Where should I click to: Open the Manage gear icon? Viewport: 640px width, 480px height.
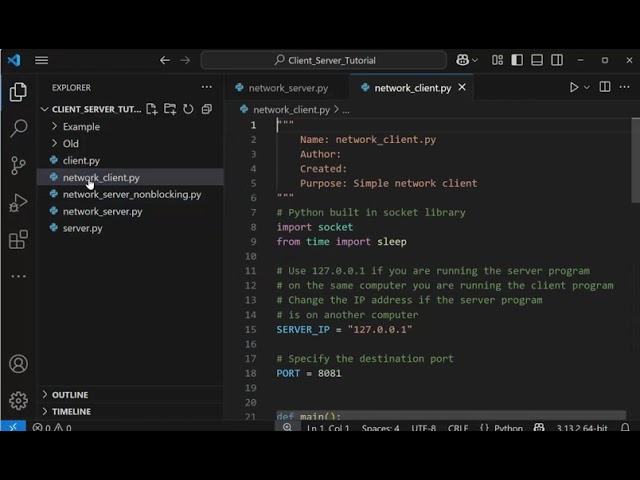click(x=18, y=400)
